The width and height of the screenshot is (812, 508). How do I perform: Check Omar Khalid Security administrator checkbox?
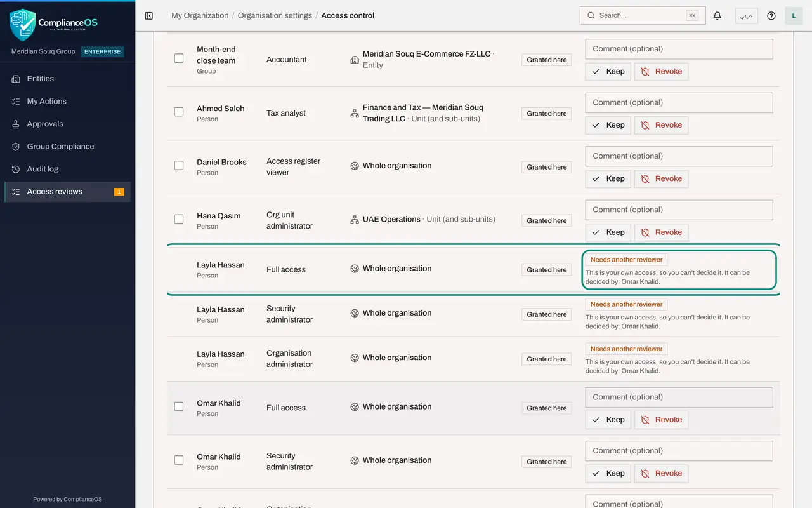[179, 460]
